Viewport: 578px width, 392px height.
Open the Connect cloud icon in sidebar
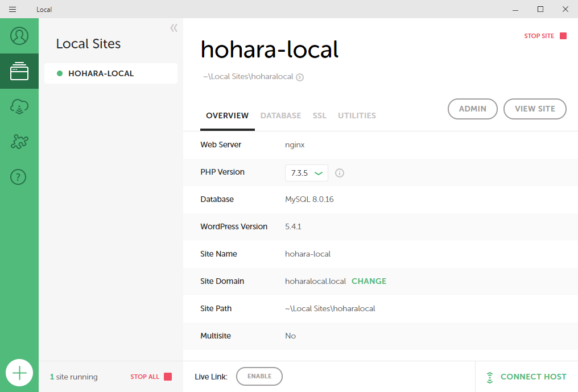[x=19, y=106]
